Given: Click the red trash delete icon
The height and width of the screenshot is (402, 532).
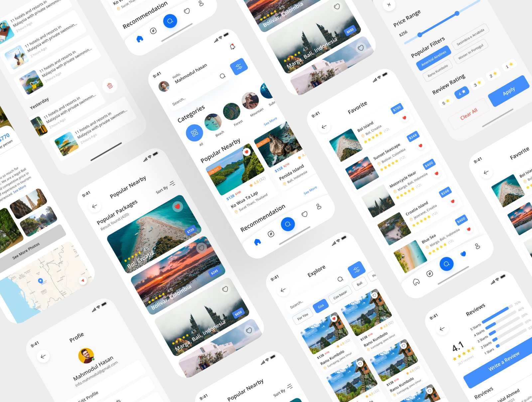Looking at the screenshot, I should [110, 85].
